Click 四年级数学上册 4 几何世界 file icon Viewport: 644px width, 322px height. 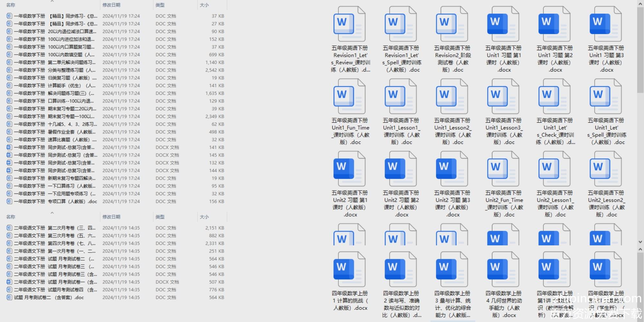point(503,270)
